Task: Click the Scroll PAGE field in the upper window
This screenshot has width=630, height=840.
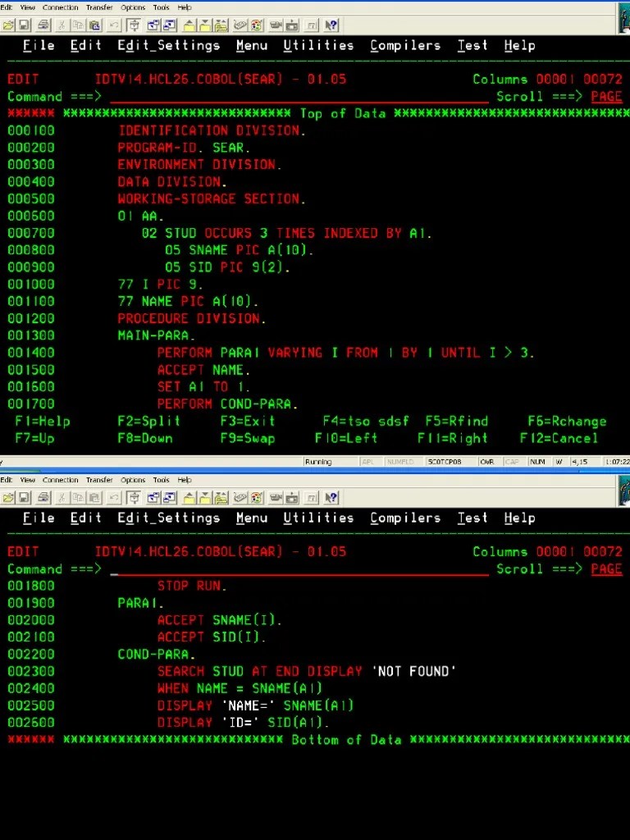Action: [x=606, y=97]
